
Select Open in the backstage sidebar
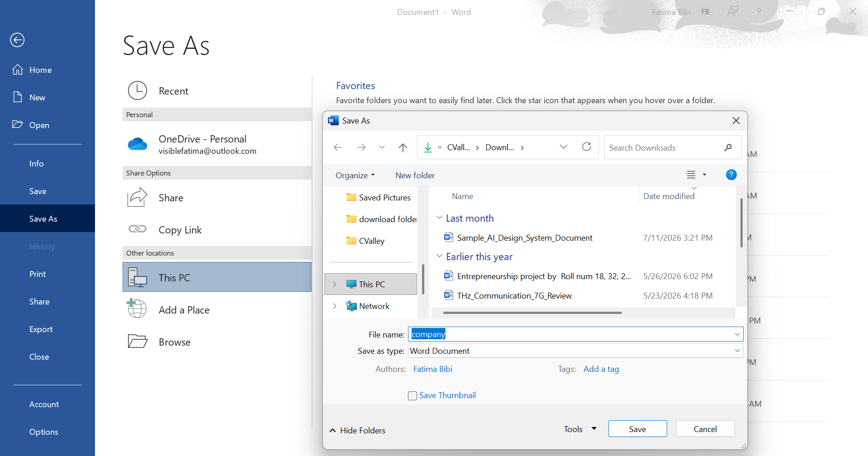tap(47, 125)
